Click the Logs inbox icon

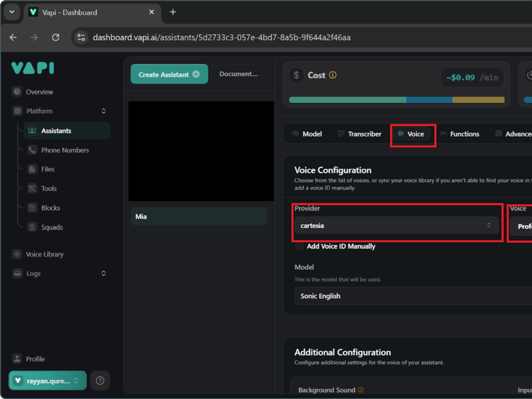(x=18, y=273)
